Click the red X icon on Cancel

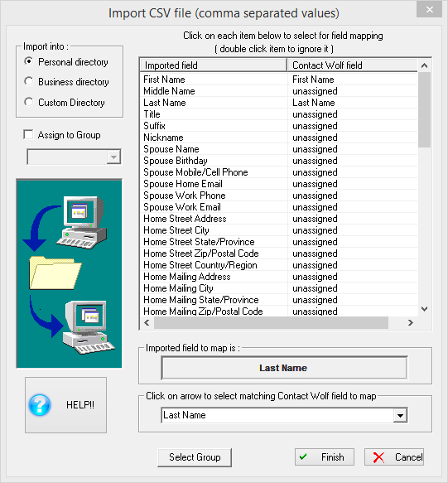[378, 457]
